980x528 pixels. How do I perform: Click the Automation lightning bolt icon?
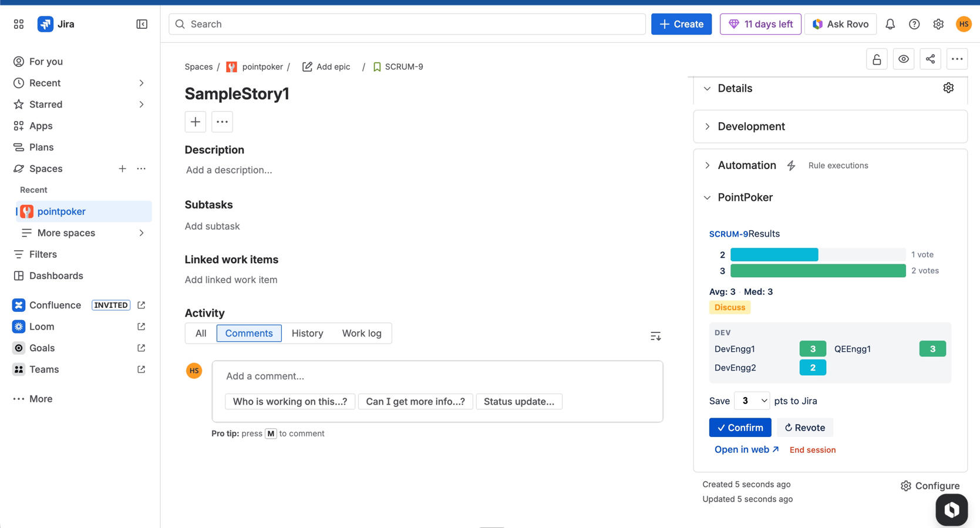coord(791,166)
